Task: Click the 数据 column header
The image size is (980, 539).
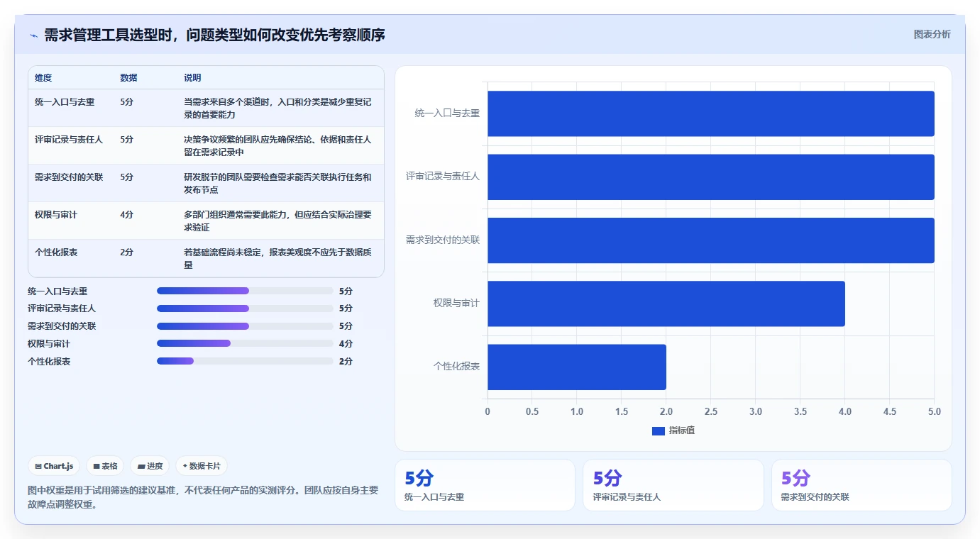Action: [128, 77]
